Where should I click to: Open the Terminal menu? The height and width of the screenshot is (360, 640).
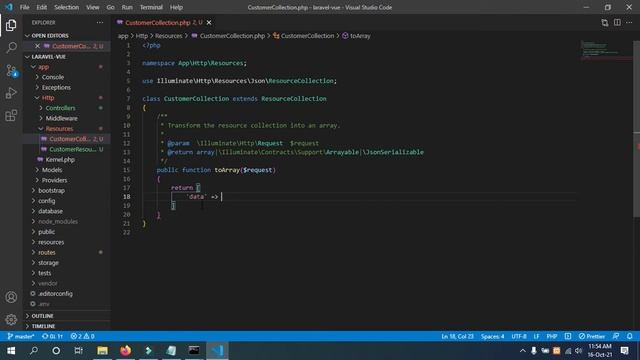coord(151,7)
